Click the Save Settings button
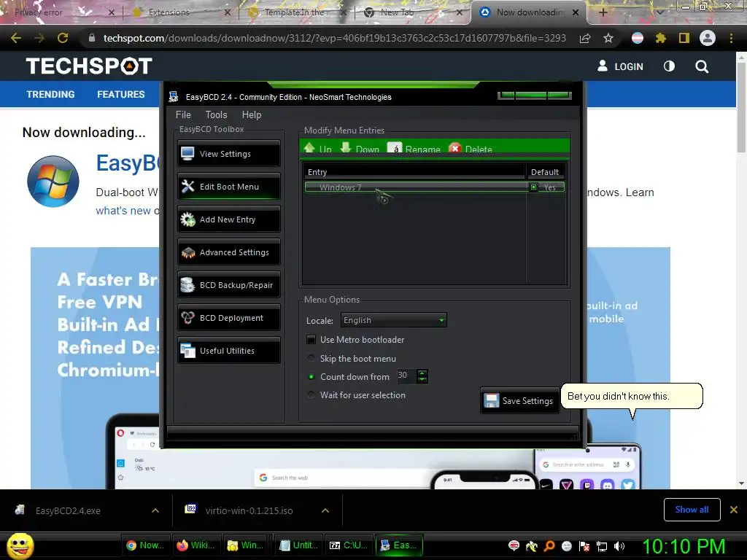This screenshot has height=560, width=747. pos(519,400)
